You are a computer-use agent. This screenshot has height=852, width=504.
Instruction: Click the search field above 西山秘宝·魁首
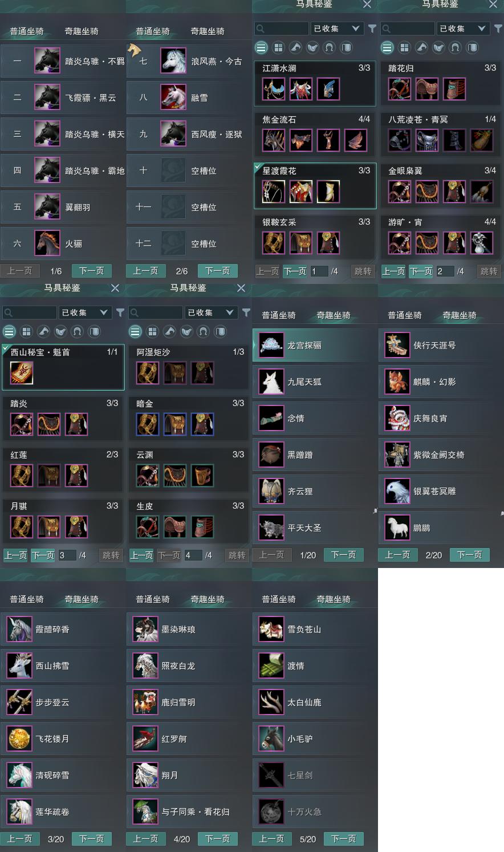[30, 313]
